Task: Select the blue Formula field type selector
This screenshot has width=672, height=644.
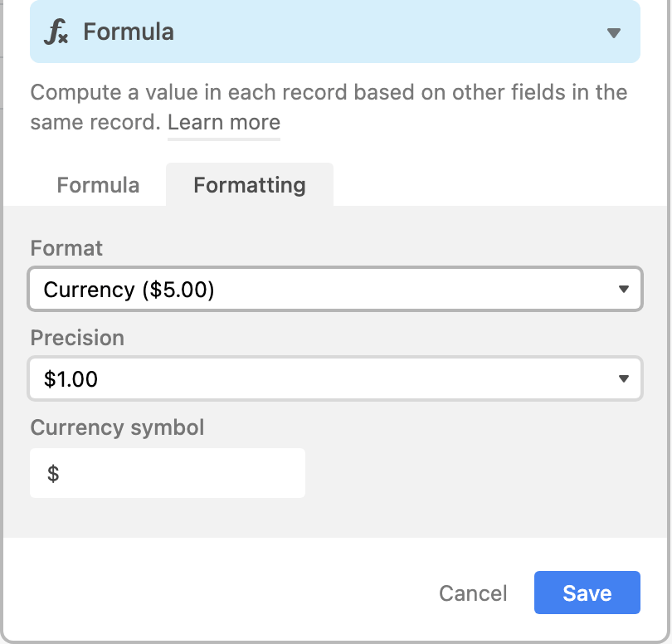Action: tap(335, 32)
